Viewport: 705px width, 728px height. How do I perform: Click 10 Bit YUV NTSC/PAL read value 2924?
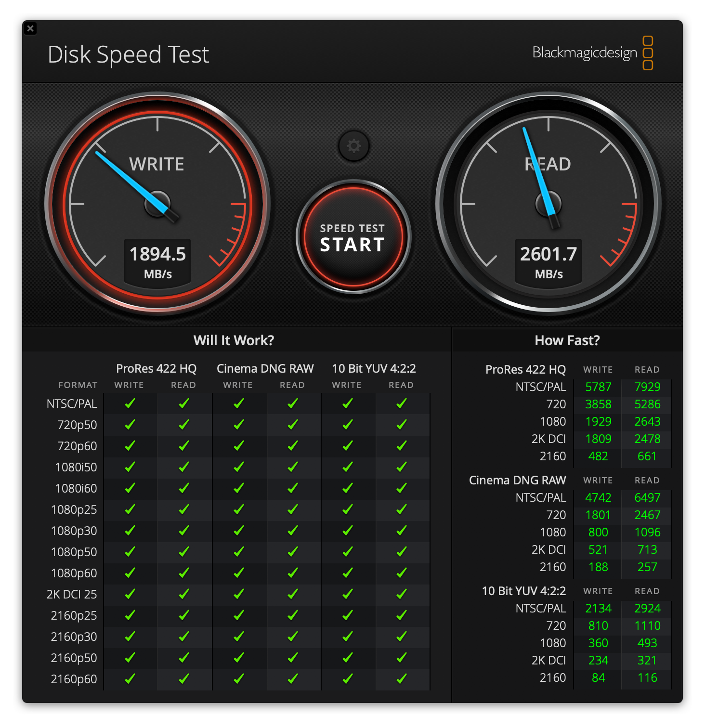tap(647, 608)
